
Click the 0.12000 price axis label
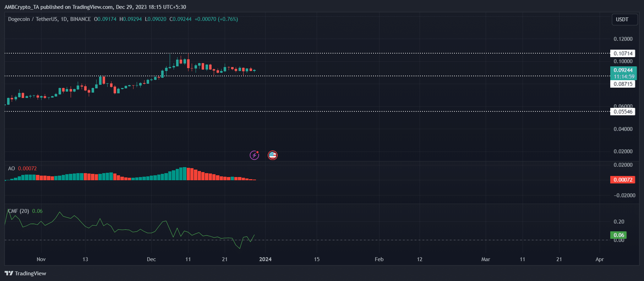click(623, 39)
